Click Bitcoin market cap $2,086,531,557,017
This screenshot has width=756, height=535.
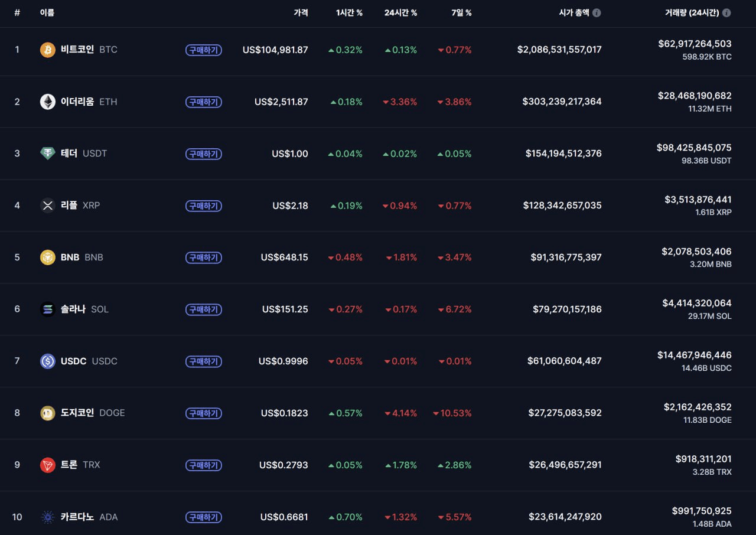[559, 50]
